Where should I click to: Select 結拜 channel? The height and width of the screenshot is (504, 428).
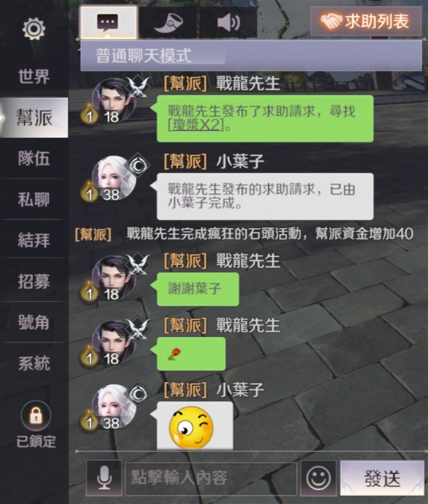point(34,240)
